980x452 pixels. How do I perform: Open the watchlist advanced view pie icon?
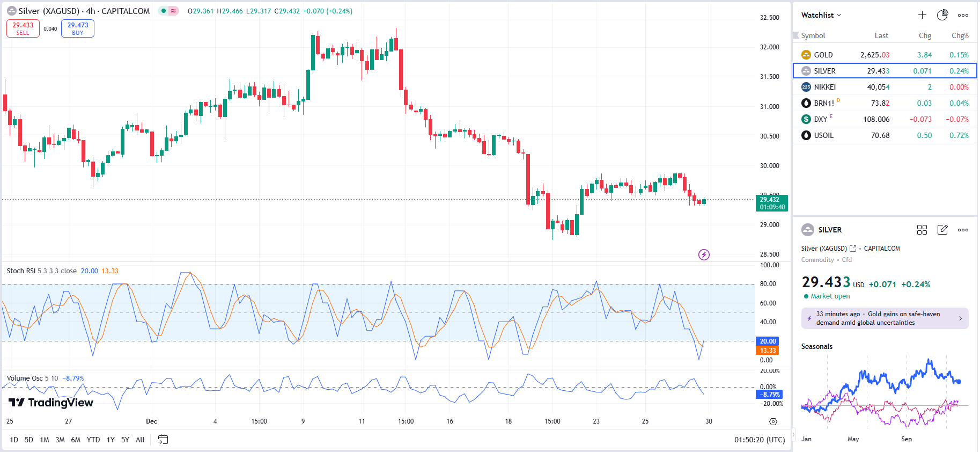click(x=942, y=15)
